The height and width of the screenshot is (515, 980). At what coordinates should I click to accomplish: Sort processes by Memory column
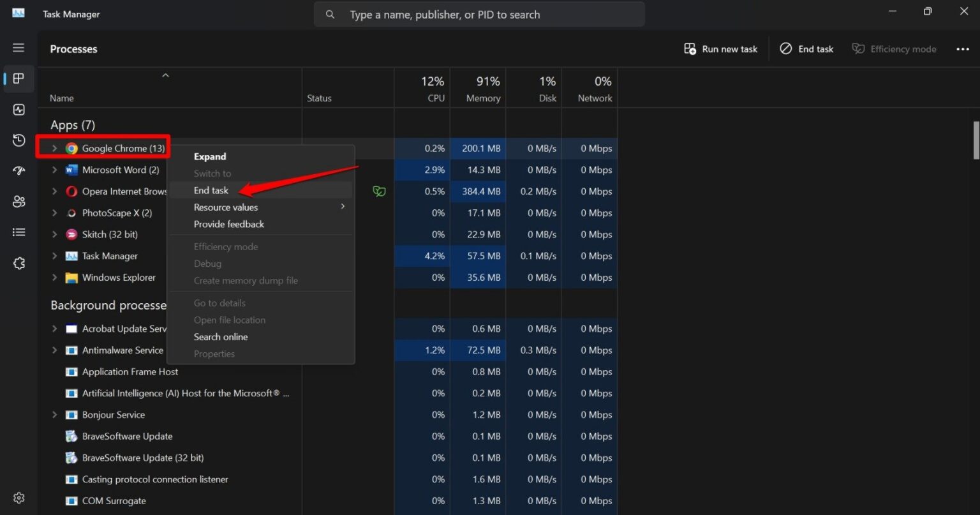(x=482, y=89)
